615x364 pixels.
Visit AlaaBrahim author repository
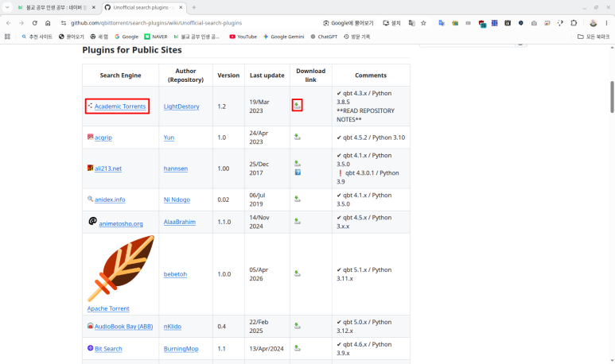click(180, 222)
